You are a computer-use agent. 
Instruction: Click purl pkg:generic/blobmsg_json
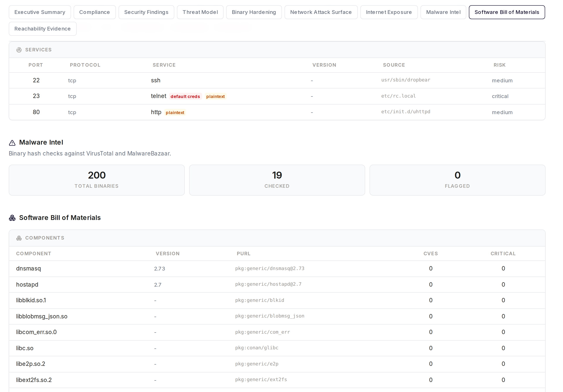tap(270, 316)
